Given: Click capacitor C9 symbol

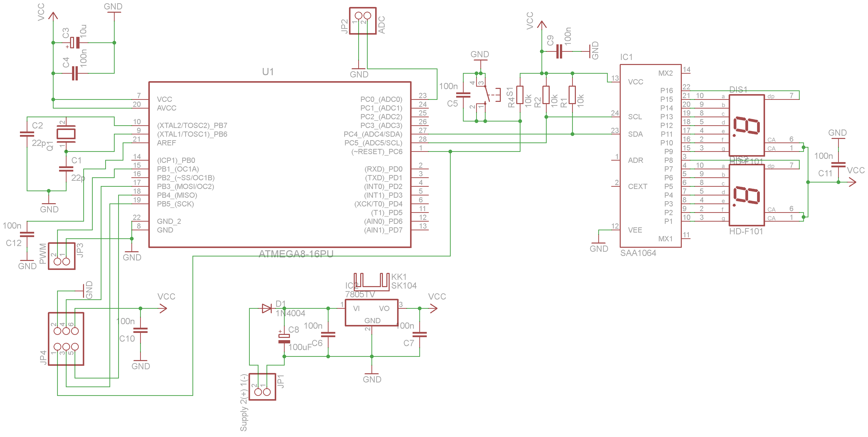Looking at the screenshot, I should pos(559,52).
